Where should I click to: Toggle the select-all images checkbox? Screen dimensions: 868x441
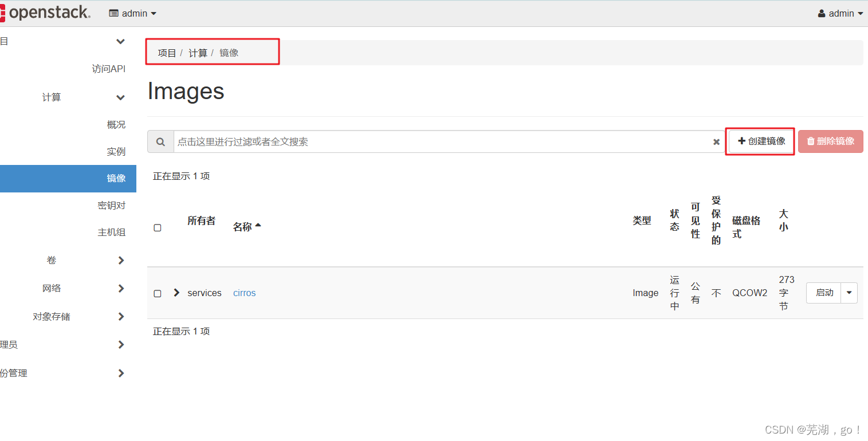(x=158, y=227)
